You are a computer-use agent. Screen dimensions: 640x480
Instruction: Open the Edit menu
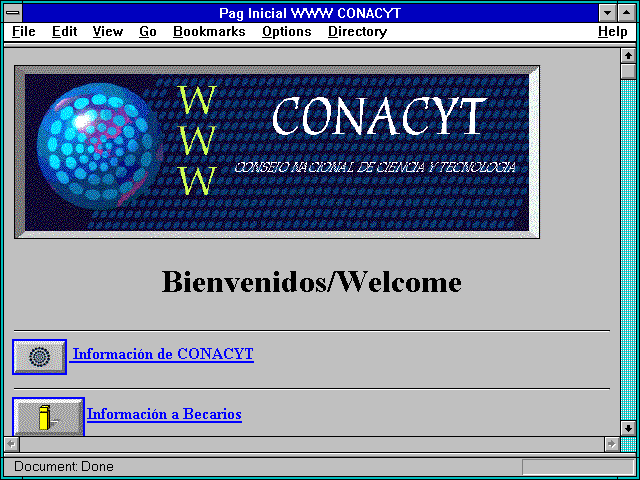coord(64,32)
